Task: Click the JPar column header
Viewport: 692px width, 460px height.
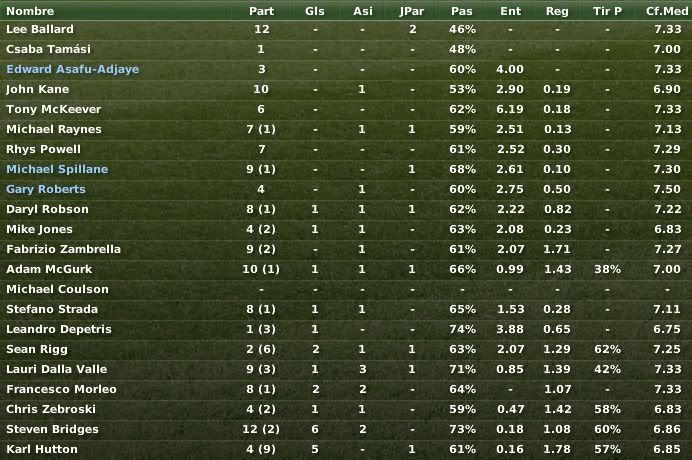Action: (412, 11)
